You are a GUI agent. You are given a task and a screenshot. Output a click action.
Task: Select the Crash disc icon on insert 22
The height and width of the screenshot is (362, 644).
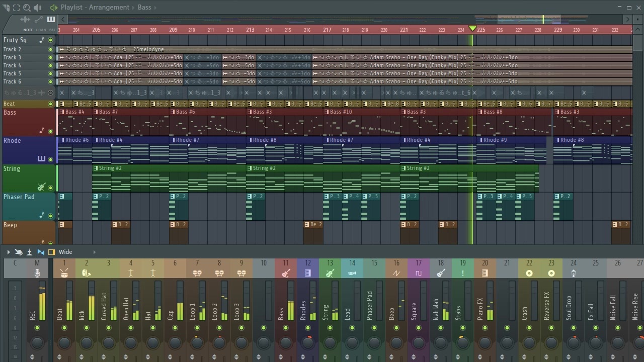(529, 273)
